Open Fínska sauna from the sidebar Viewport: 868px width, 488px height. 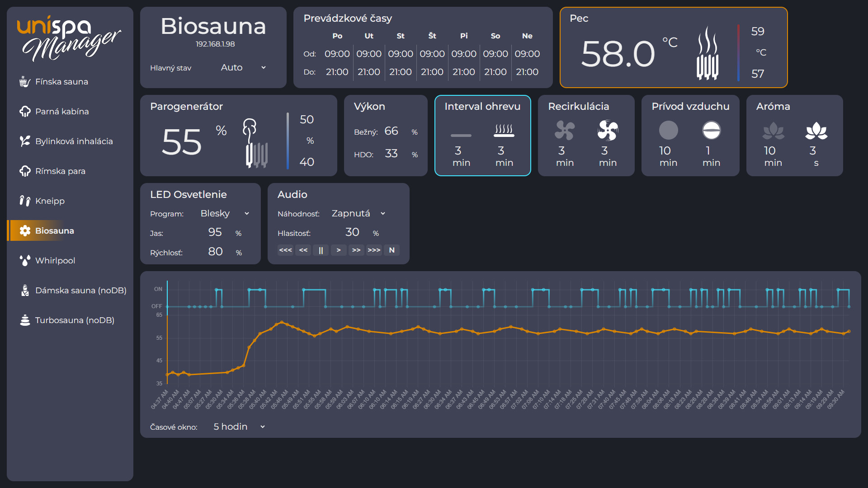(70, 82)
